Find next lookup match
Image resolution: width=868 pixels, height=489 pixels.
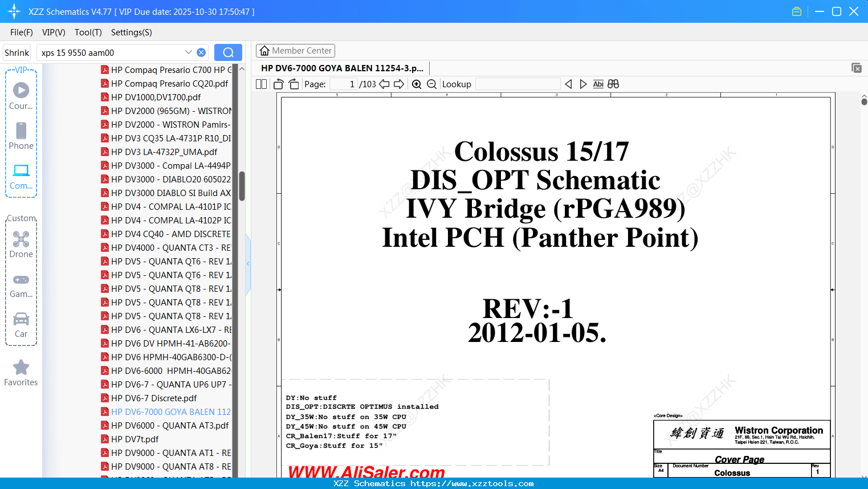583,84
